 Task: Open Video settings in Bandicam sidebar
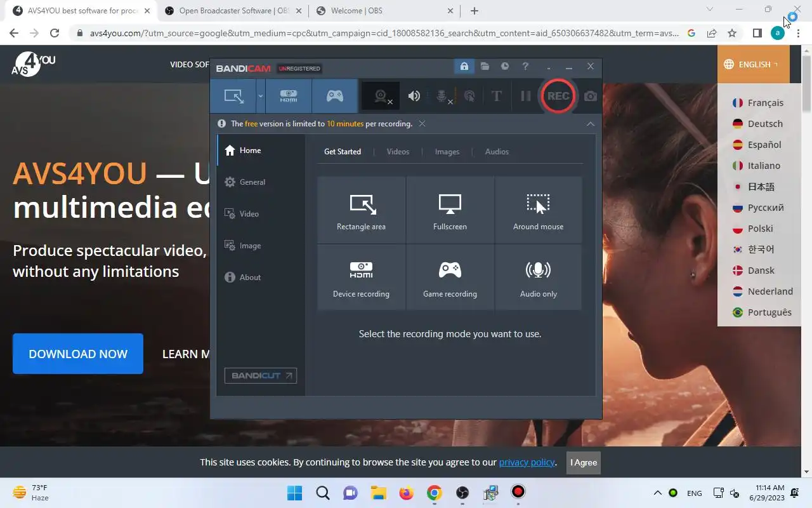point(261,214)
